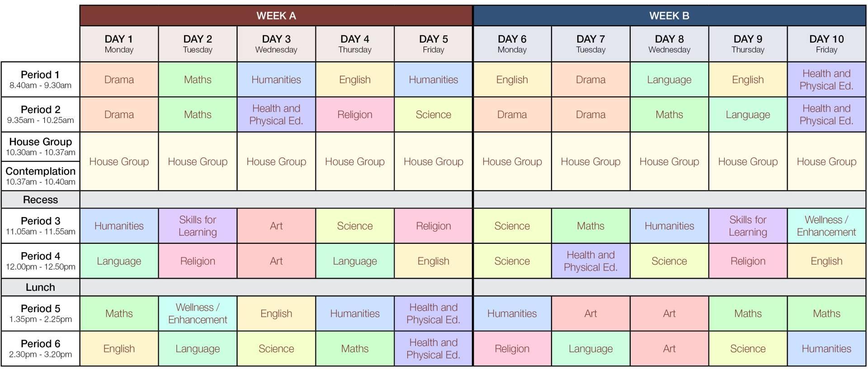Viewport: 868px width, 370px height.
Task: Select the DAY 10 Friday column header
Action: pyautogui.click(x=826, y=44)
